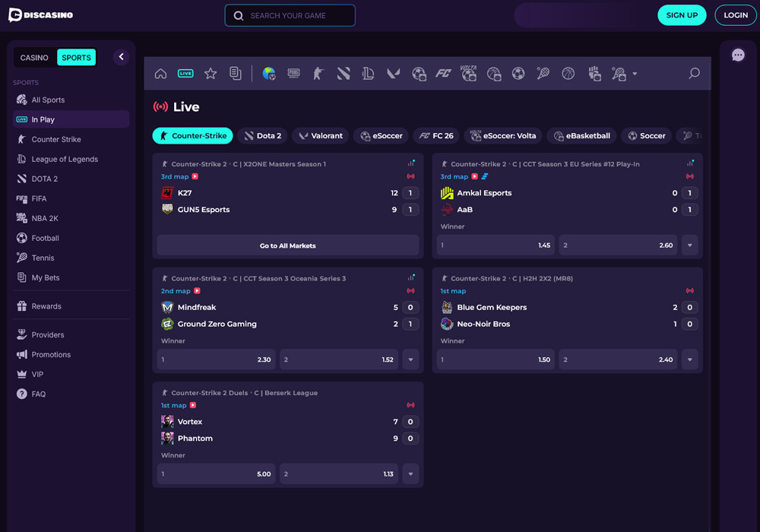Switch to the CASINO tab

pyautogui.click(x=33, y=57)
